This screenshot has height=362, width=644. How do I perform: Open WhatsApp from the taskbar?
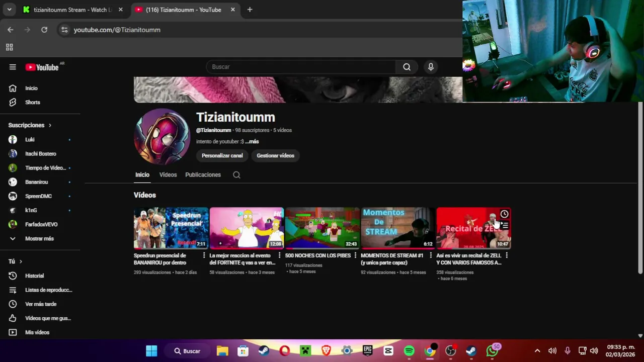click(x=493, y=351)
